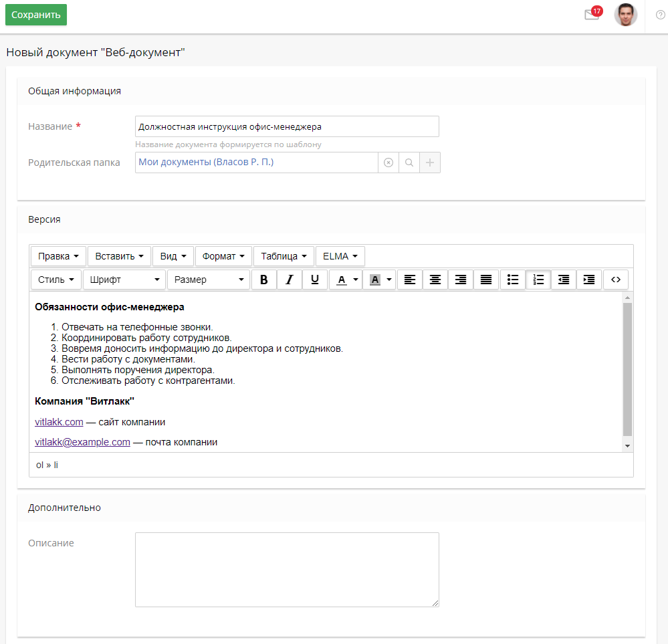Viewport: 668px width, 644px height.
Task: Expand the Стиль style dropdown
Action: [x=56, y=280]
